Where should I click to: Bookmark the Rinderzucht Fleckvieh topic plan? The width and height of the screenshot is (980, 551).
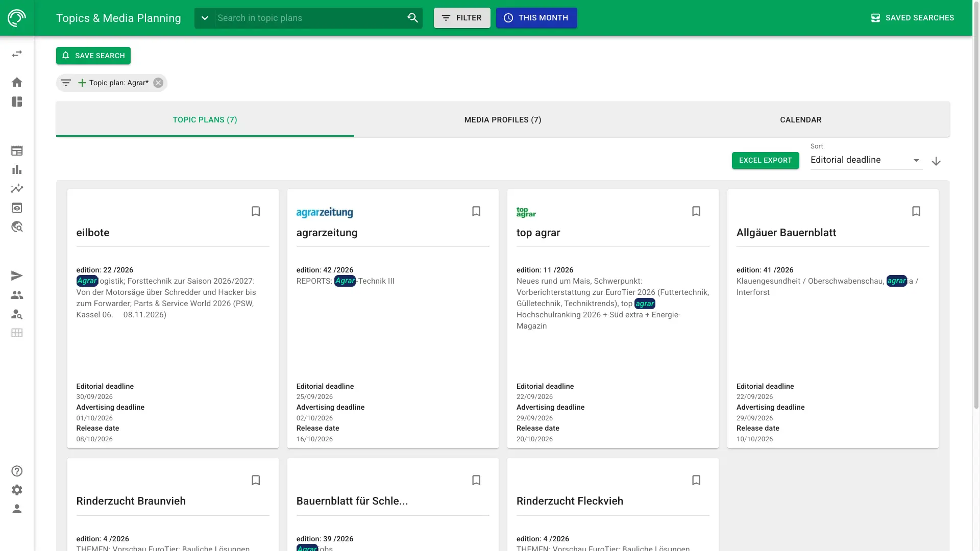[x=696, y=480]
